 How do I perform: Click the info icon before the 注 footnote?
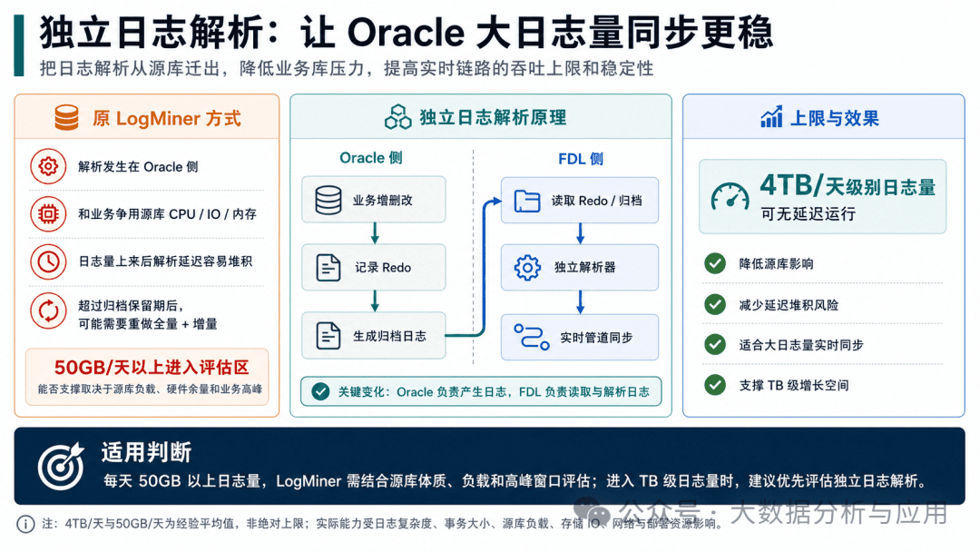coord(25,524)
